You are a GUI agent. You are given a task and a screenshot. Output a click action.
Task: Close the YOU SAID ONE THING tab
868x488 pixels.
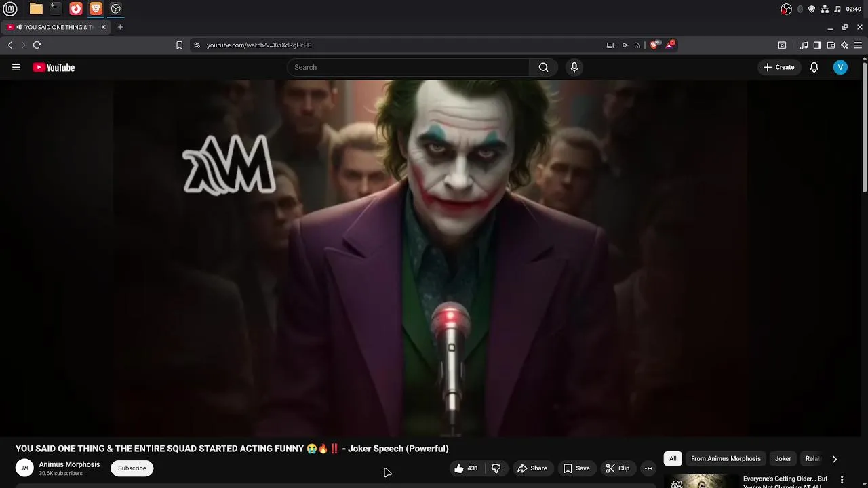[104, 27]
